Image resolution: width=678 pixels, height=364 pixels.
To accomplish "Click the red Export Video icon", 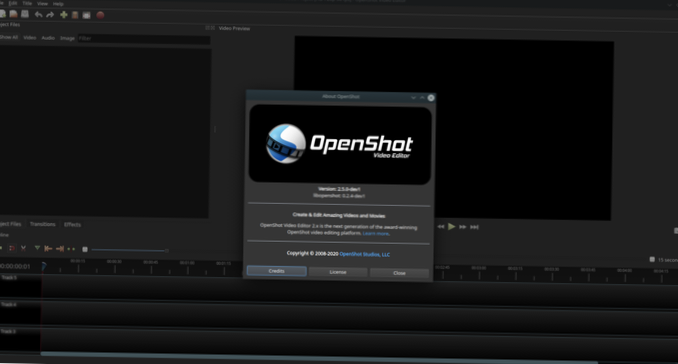I will [100, 15].
